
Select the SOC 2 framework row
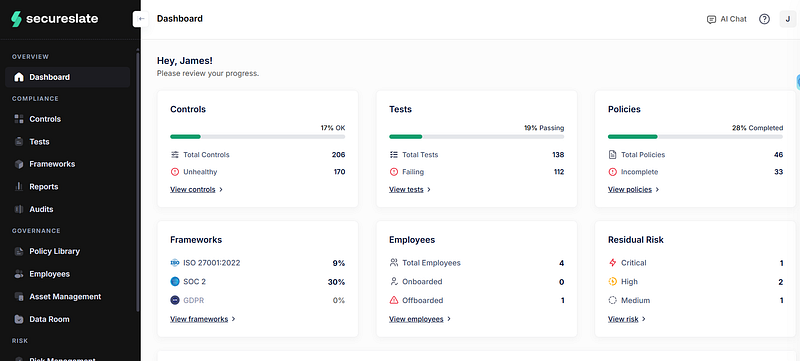[x=257, y=281]
